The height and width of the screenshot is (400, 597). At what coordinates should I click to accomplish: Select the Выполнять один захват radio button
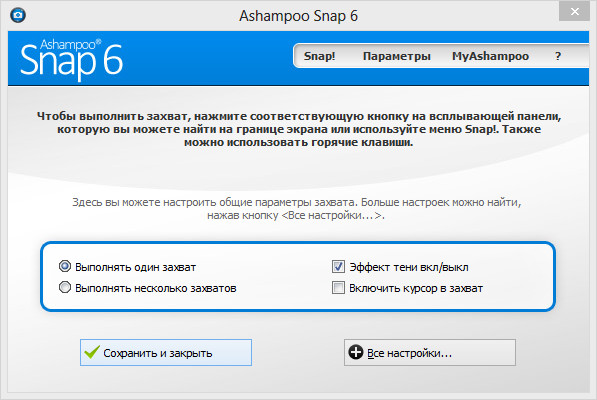tap(65, 266)
